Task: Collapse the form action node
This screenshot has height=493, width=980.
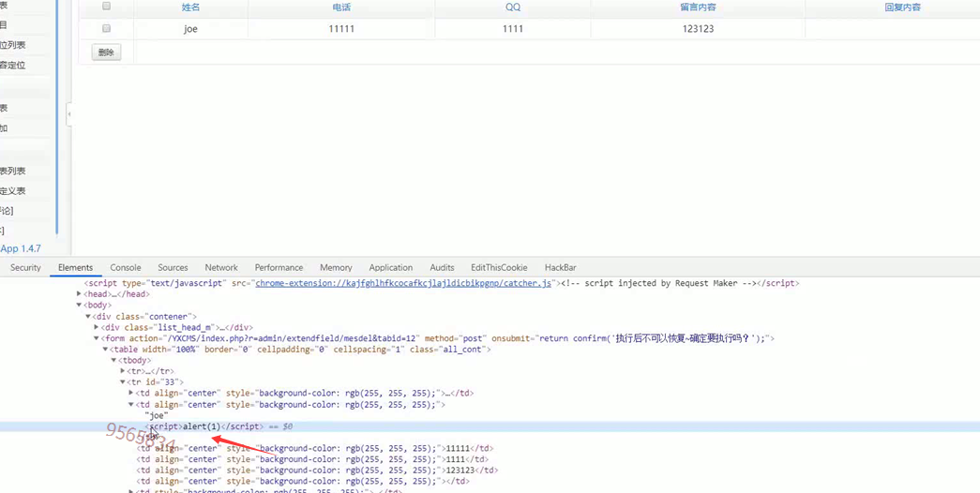Action: pos(97,338)
